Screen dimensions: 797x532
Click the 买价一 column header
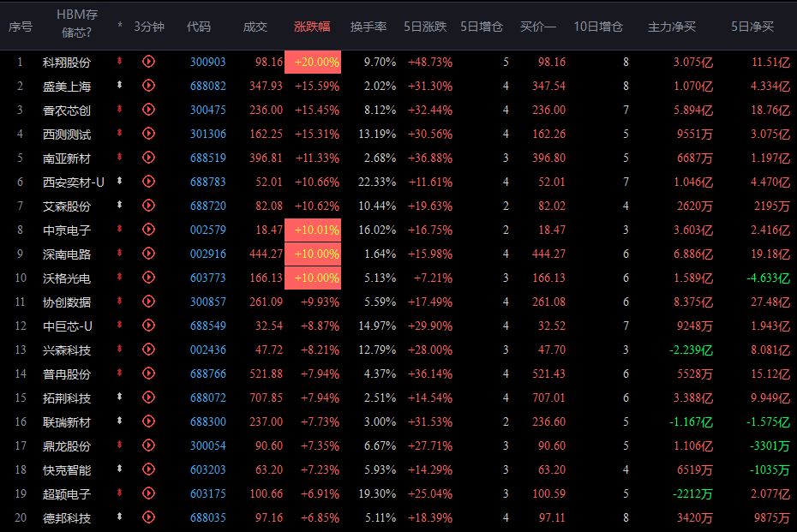(538, 27)
